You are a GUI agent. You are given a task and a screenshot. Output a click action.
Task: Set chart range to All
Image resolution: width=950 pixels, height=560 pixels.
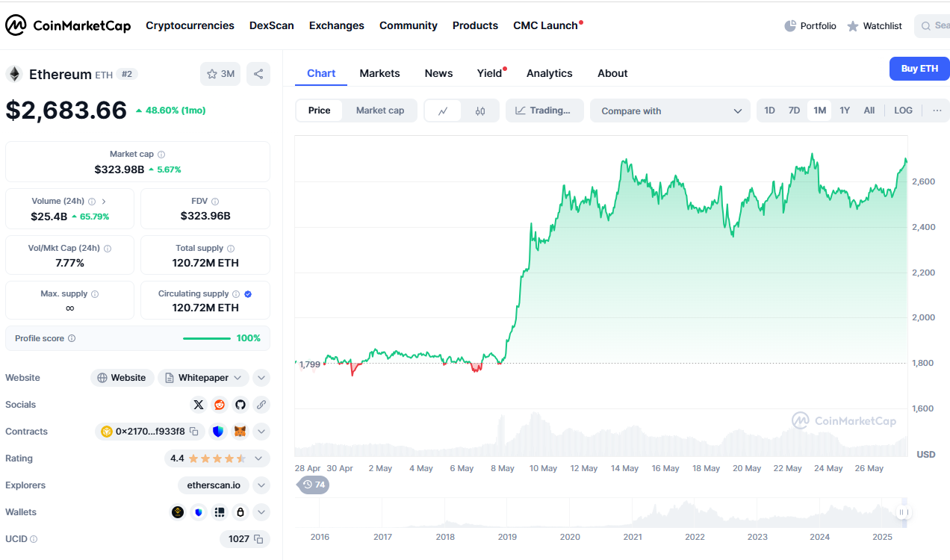[x=869, y=111]
